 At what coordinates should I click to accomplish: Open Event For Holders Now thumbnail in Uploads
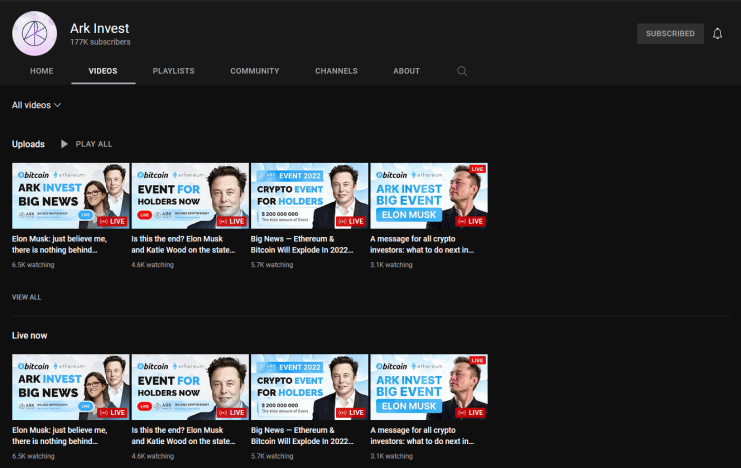[189, 195]
